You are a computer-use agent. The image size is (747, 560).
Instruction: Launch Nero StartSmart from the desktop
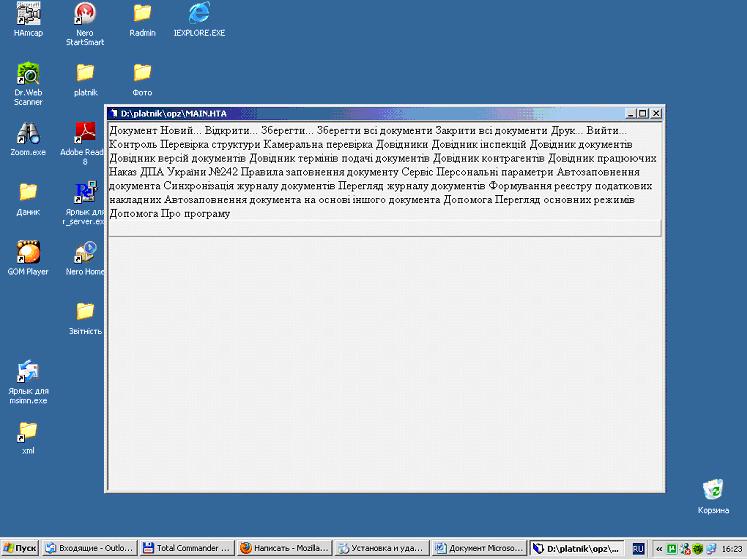coord(85,15)
